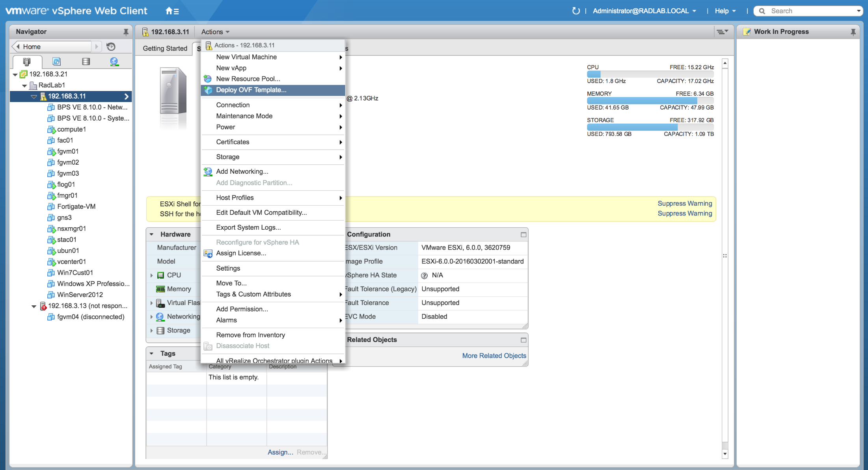Viewport: 868px width, 470px height.
Task: Click the refresh icon in top bar
Action: 576,11
